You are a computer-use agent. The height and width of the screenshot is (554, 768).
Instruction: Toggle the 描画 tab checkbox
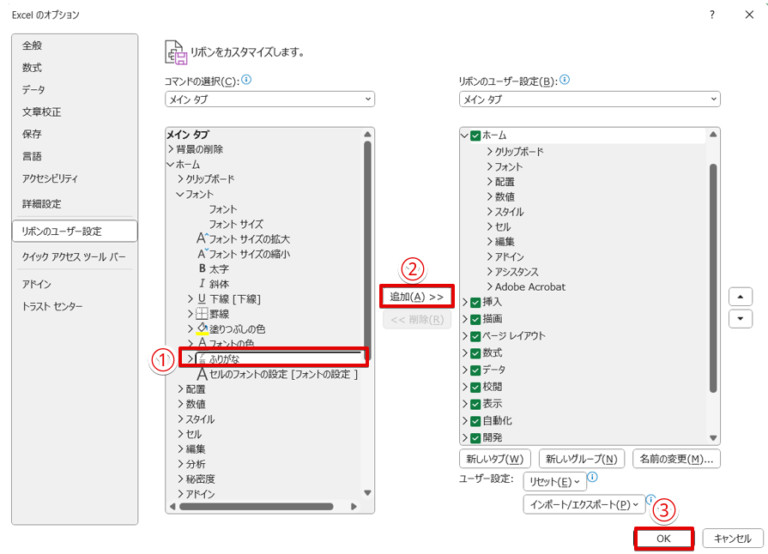click(x=475, y=319)
